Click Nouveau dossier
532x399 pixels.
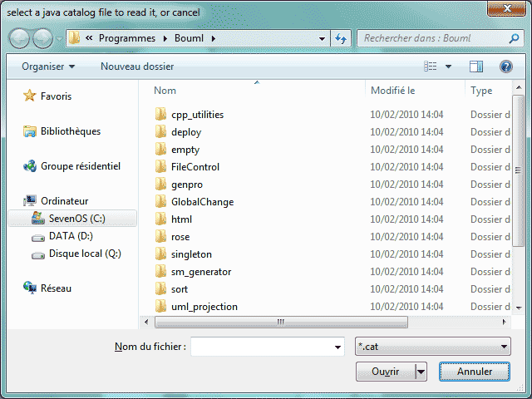[137, 66]
